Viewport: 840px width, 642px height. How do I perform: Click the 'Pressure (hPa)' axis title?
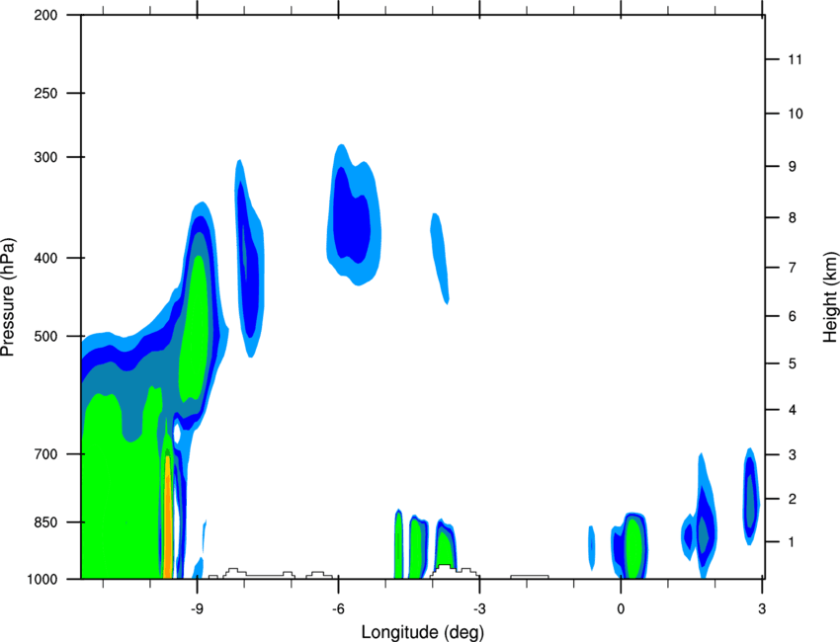click(8, 297)
